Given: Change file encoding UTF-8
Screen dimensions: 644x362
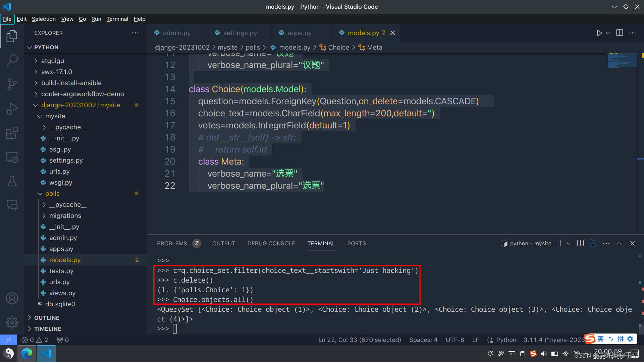Looking at the screenshot, I should coord(455,340).
